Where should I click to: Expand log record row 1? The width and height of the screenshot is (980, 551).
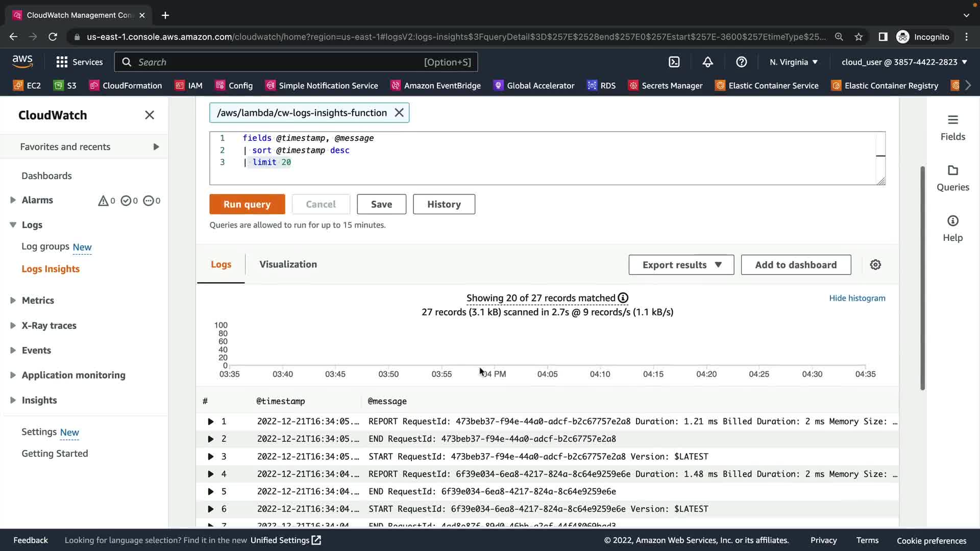coord(210,421)
